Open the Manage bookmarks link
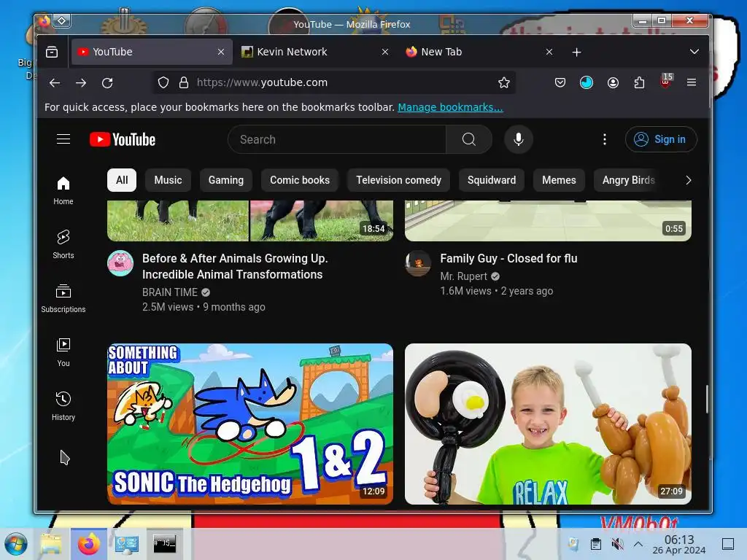The height and width of the screenshot is (560, 747). (x=450, y=108)
